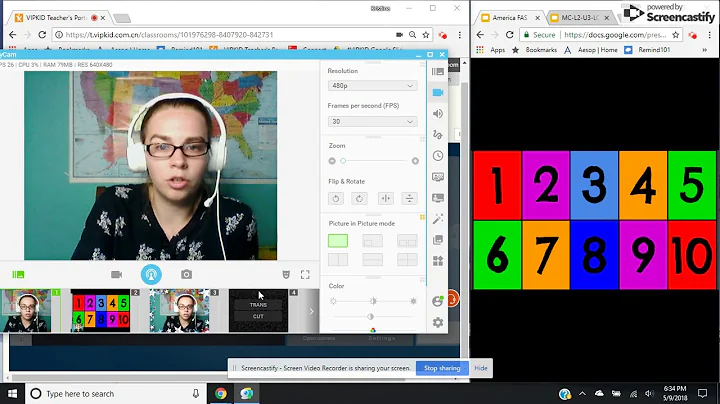
Task: Flip video horizontally
Action: (x=386, y=198)
